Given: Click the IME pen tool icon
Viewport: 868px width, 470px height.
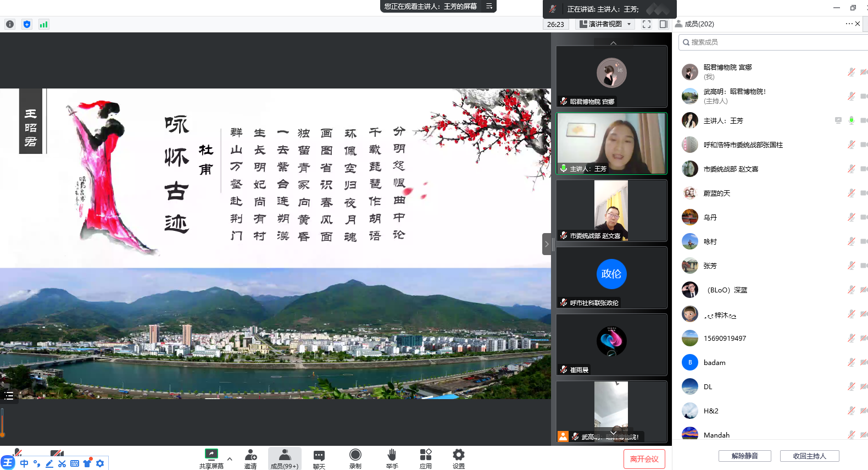Looking at the screenshot, I should coord(49,463).
